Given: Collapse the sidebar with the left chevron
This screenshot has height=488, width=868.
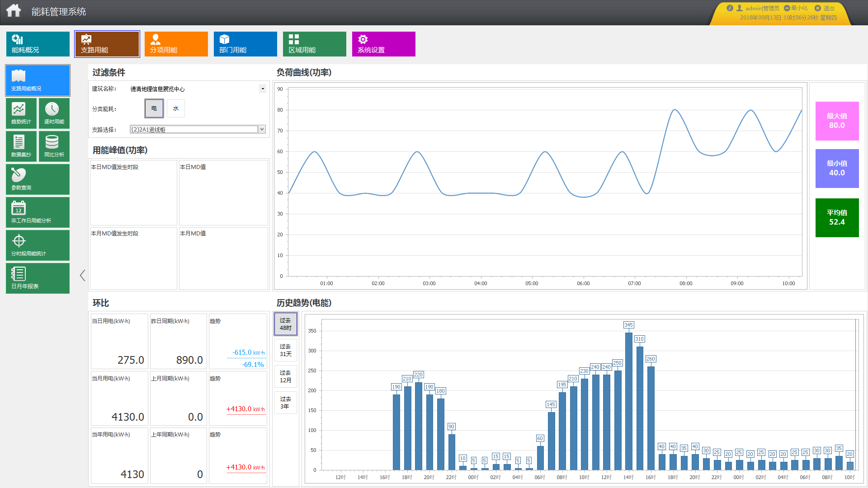Looking at the screenshot, I should [x=82, y=275].
